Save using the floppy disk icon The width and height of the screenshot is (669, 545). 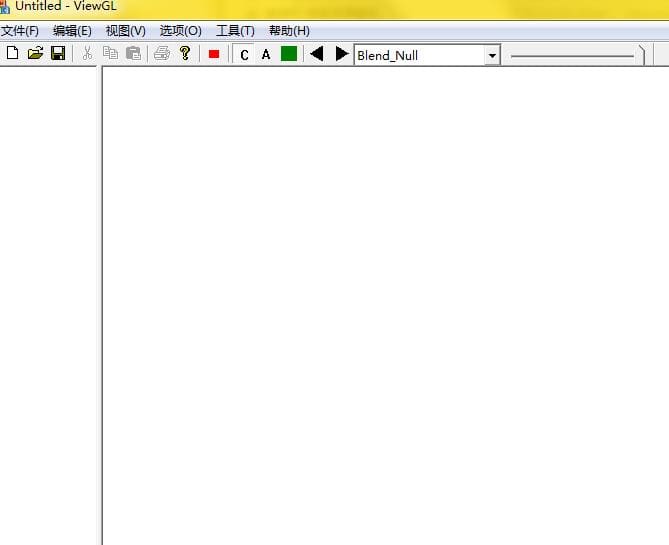point(58,53)
